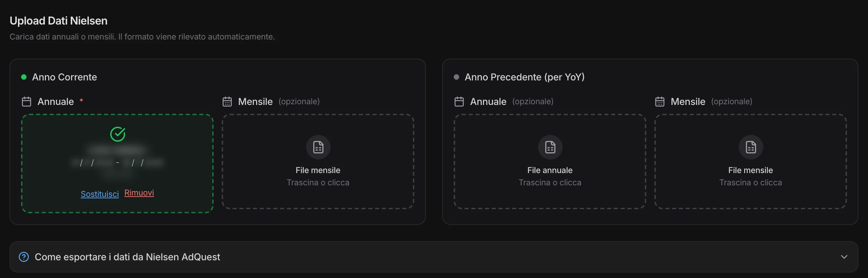Image resolution: width=868 pixels, height=278 pixels.
Task: Click 'Trascina o clicca' under File annuale
Action: click(550, 183)
